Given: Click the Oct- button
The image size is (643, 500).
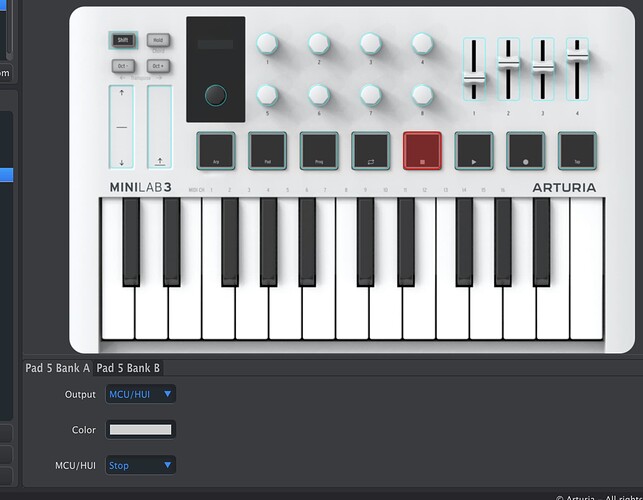Looking at the screenshot, I should tap(123, 66).
